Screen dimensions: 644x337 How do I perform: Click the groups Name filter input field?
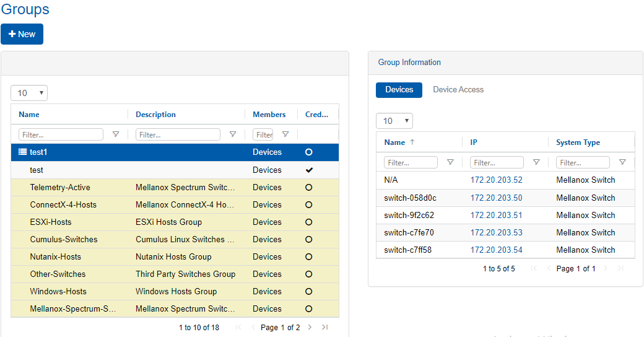coord(61,134)
